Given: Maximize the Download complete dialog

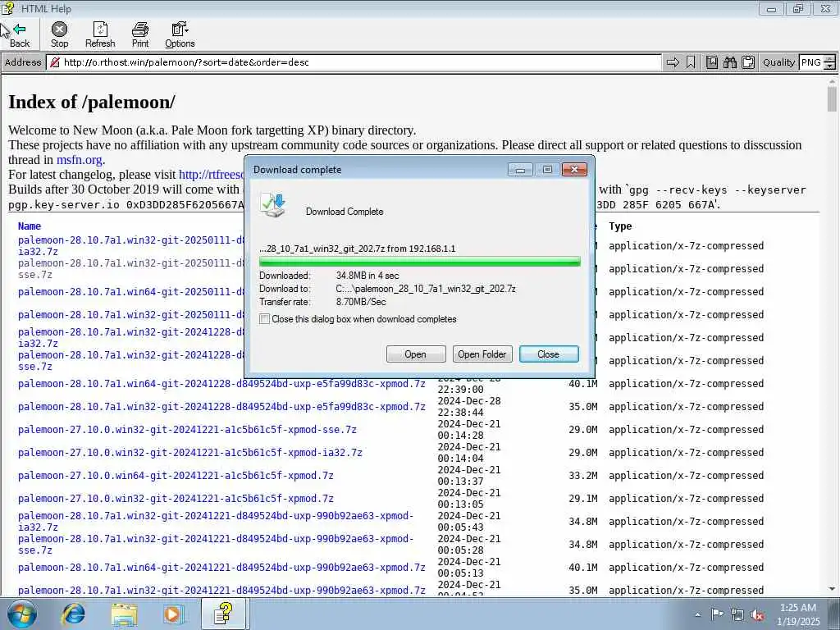Looking at the screenshot, I should coord(547,170).
